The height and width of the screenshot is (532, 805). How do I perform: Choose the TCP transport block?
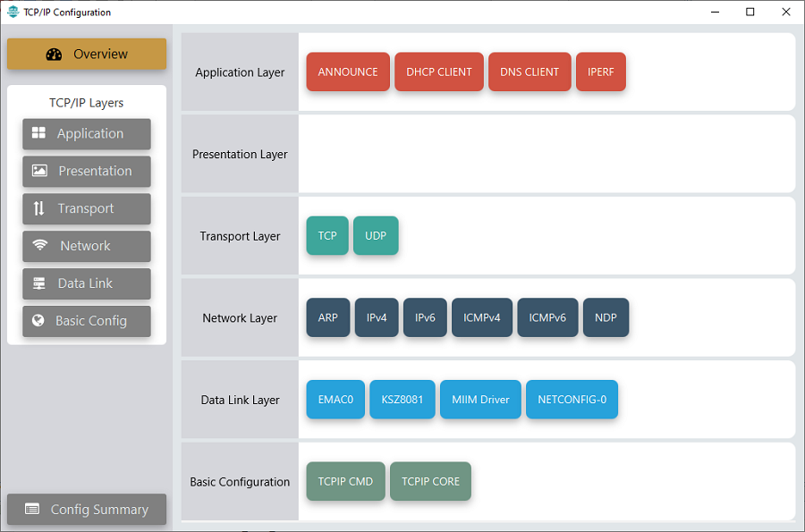(x=327, y=236)
